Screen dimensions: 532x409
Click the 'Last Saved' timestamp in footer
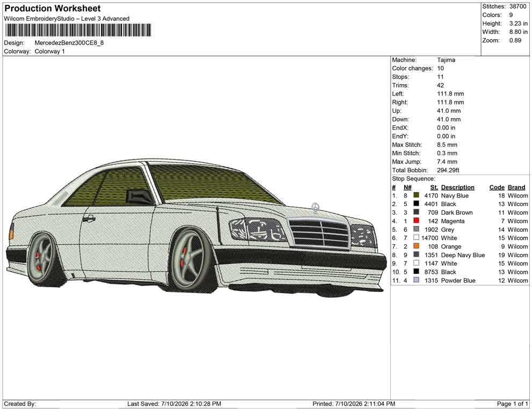tap(174, 404)
